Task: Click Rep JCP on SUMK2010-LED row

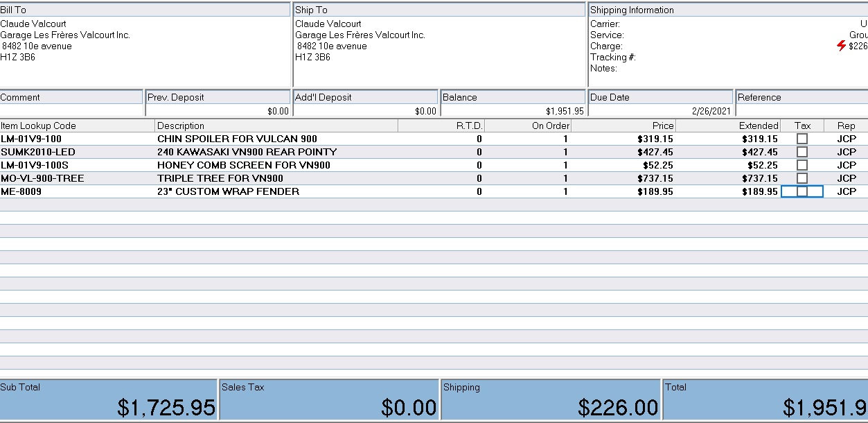Action: coord(847,152)
